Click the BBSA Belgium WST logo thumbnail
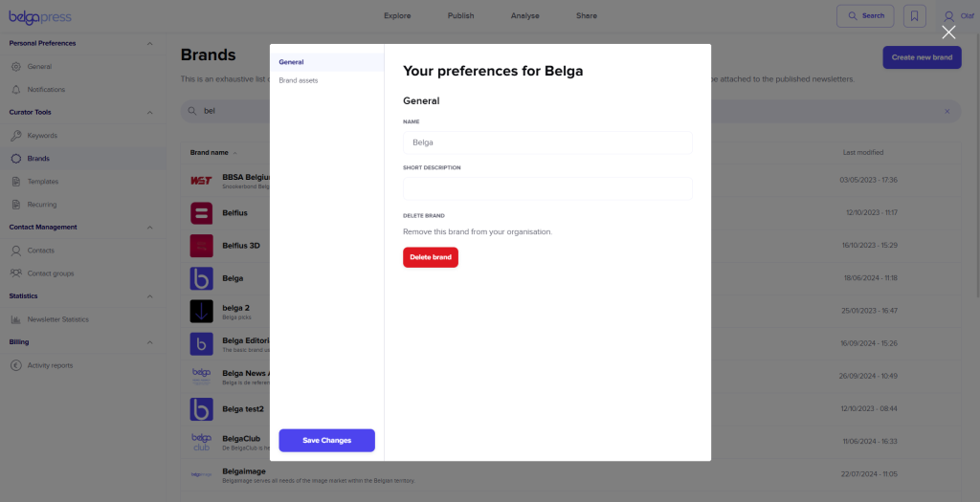The image size is (980, 502). (x=201, y=181)
